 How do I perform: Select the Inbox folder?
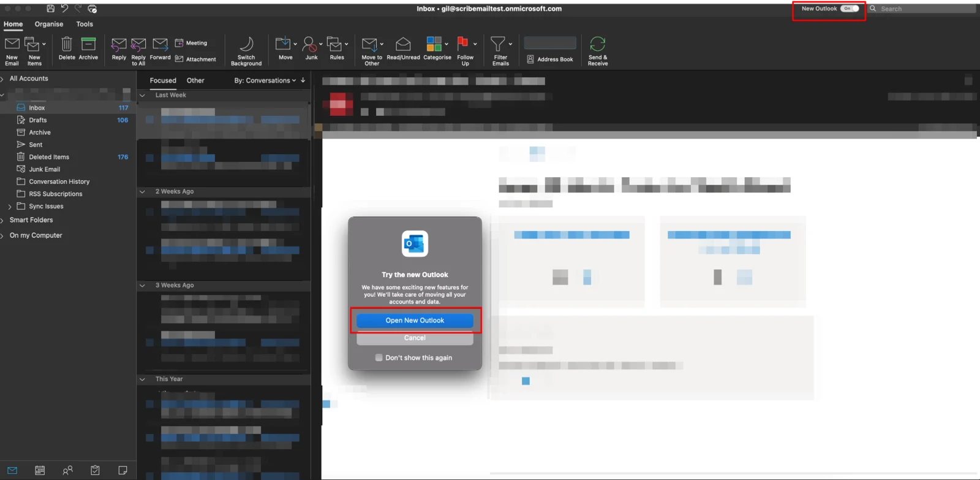[x=68, y=108]
